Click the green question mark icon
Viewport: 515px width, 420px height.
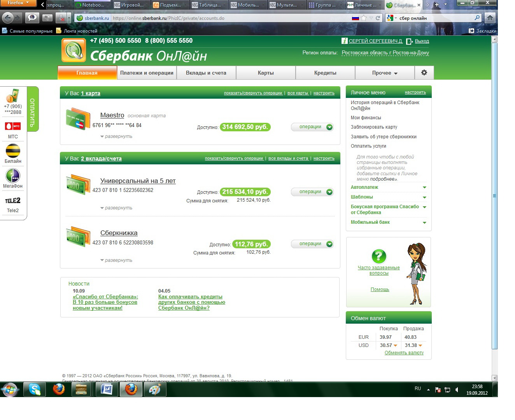click(x=379, y=256)
